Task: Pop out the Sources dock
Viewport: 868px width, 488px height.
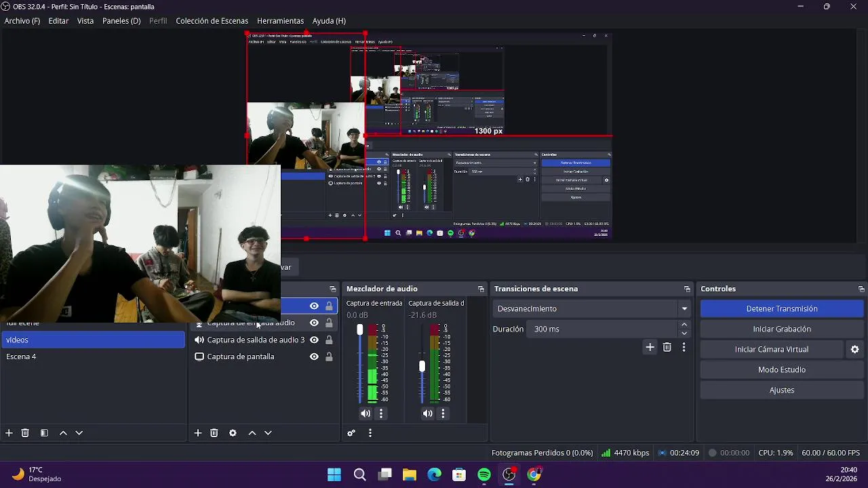Action: [x=332, y=289]
